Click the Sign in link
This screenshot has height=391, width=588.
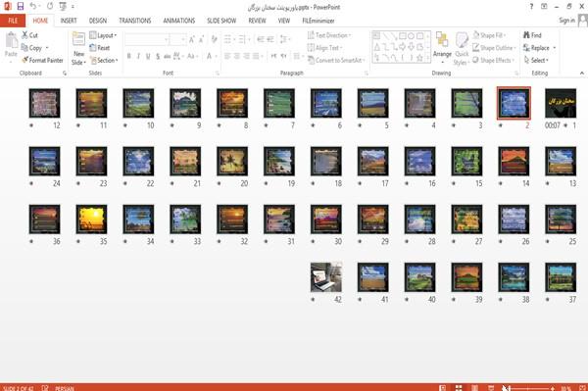(566, 21)
